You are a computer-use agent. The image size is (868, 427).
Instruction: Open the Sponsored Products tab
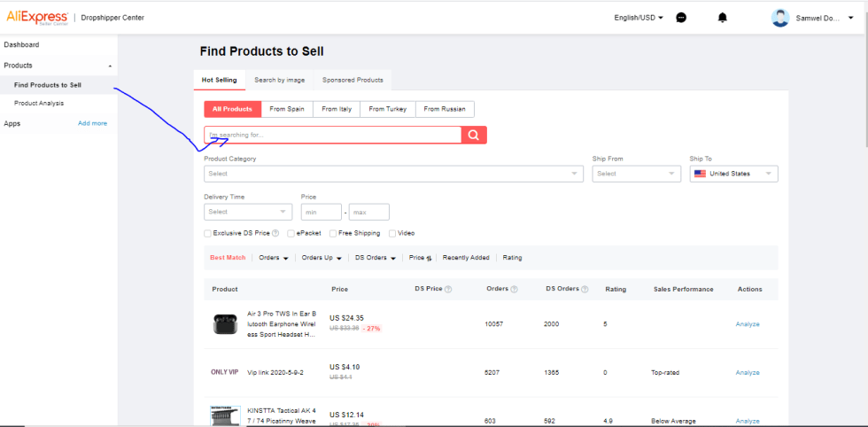(x=353, y=81)
